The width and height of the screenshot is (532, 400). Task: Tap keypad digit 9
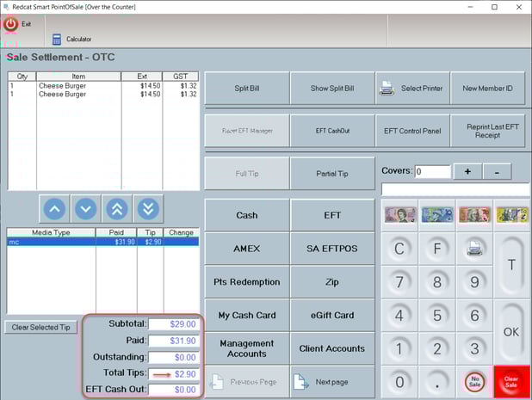pos(474,281)
